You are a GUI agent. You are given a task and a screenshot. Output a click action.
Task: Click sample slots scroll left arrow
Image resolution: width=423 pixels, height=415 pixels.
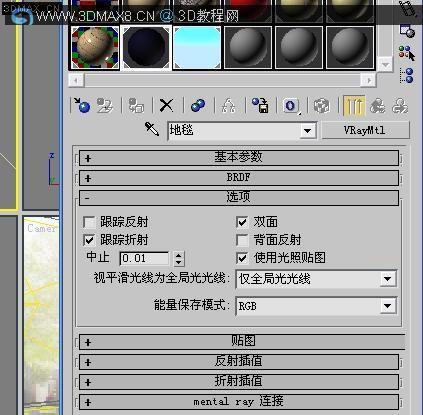pyautogui.click(x=77, y=80)
